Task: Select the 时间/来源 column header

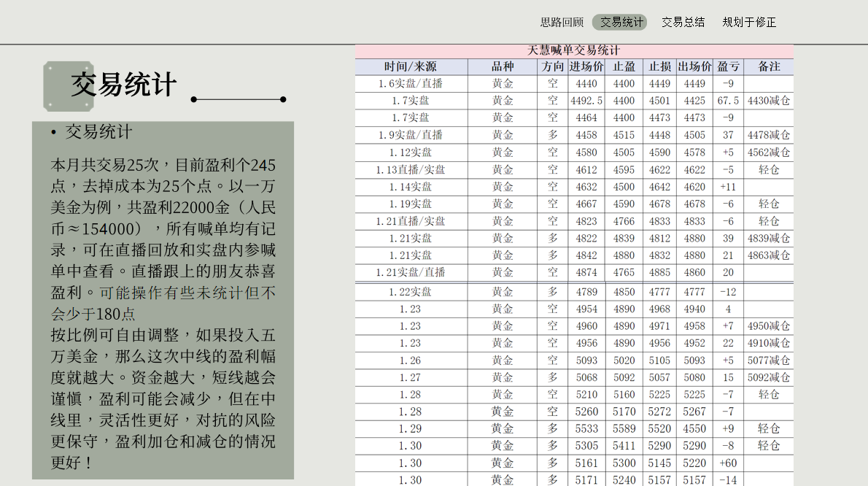Action: pyautogui.click(x=410, y=66)
